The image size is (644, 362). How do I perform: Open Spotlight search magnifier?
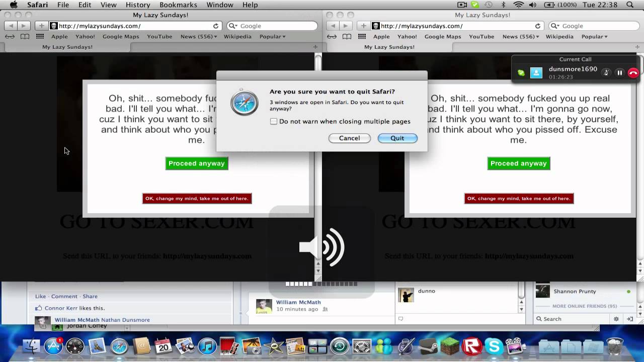tap(630, 5)
